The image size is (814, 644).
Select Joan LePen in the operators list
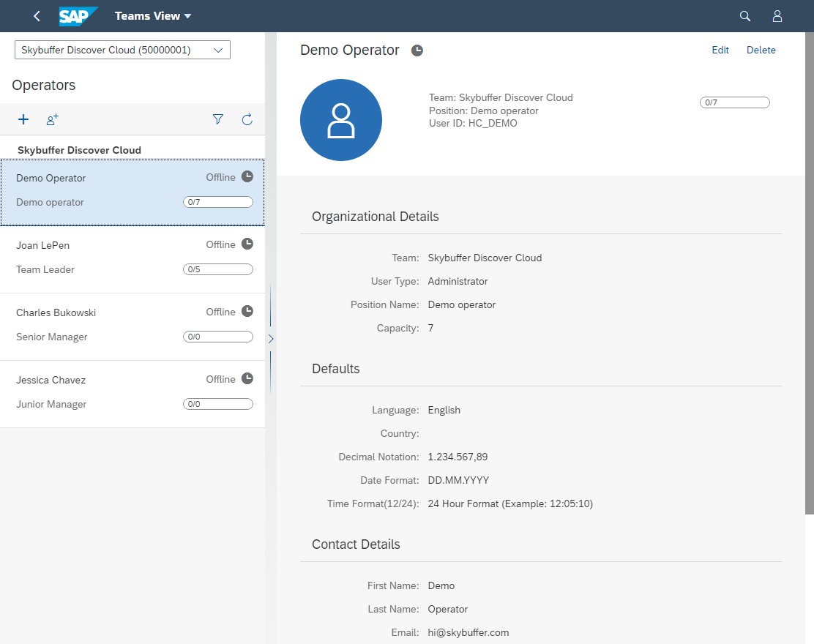click(x=132, y=260)
